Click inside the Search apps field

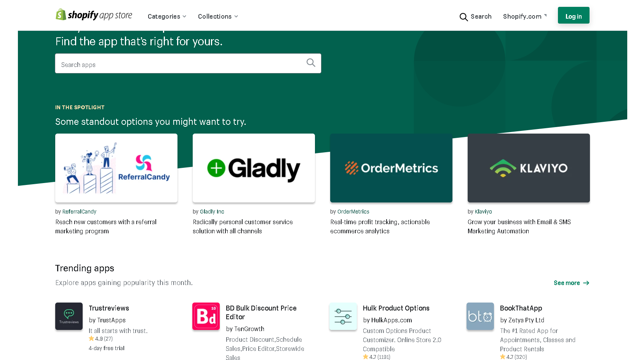click(x=171, y=64)
